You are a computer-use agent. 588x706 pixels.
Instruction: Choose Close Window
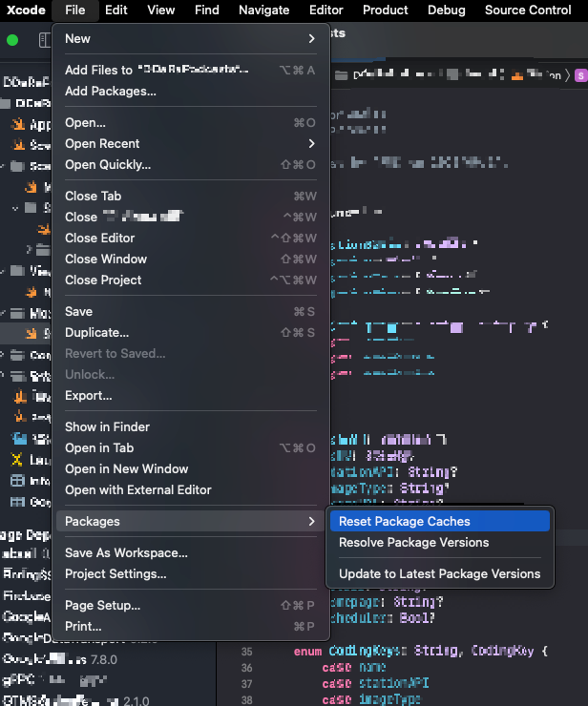coord(191,259)
